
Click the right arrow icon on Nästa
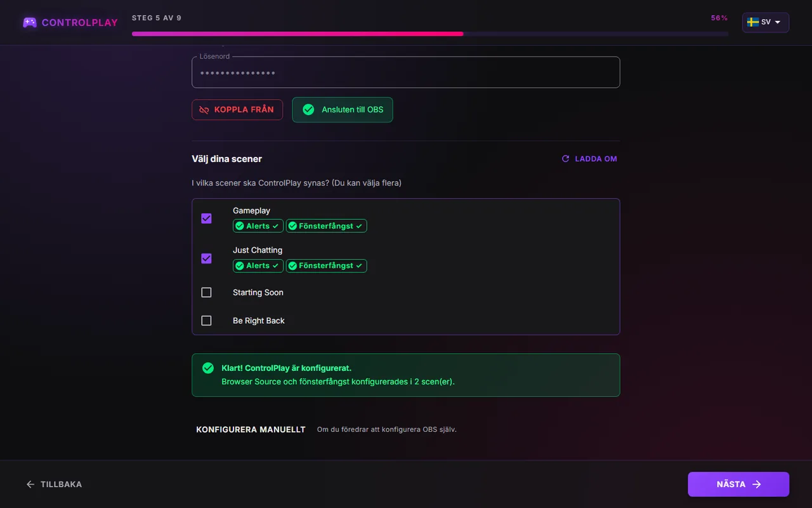click(x=757, y=485)
